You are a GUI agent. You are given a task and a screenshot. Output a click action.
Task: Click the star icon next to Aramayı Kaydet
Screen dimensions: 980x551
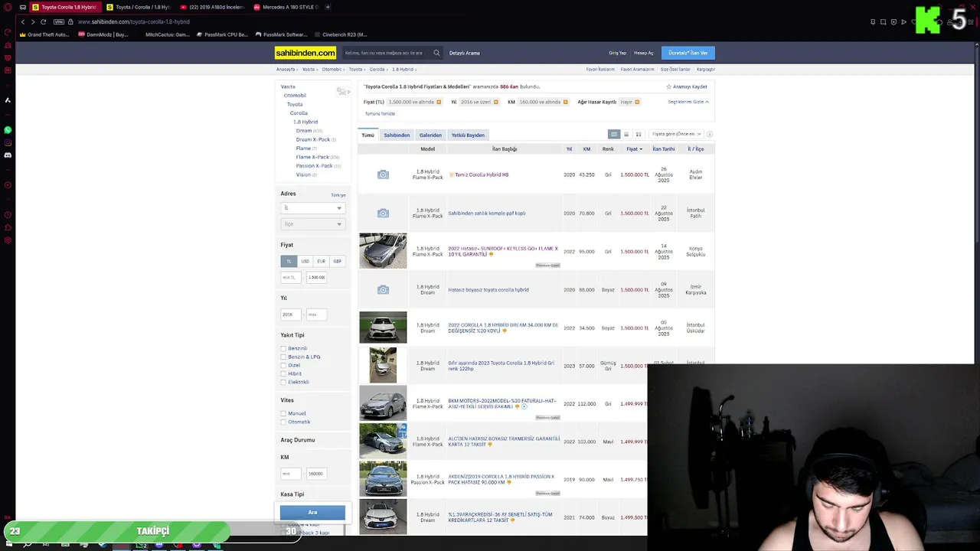668,86
